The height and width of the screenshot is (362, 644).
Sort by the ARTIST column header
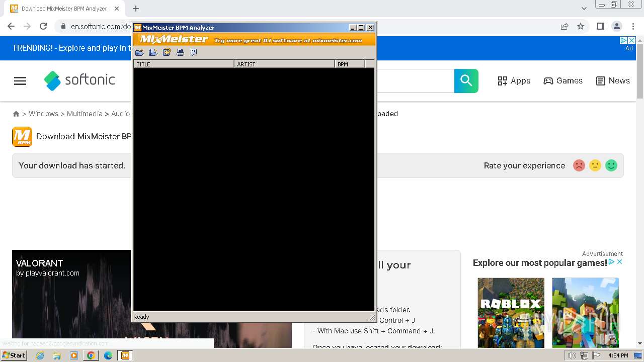pyautogui.click(x=284, y=64)
